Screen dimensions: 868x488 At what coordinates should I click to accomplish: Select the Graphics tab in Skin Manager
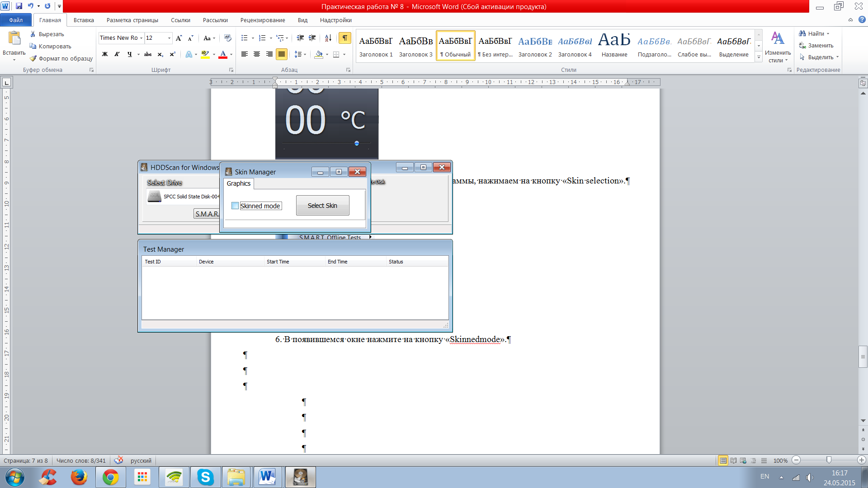coord(239,183)
